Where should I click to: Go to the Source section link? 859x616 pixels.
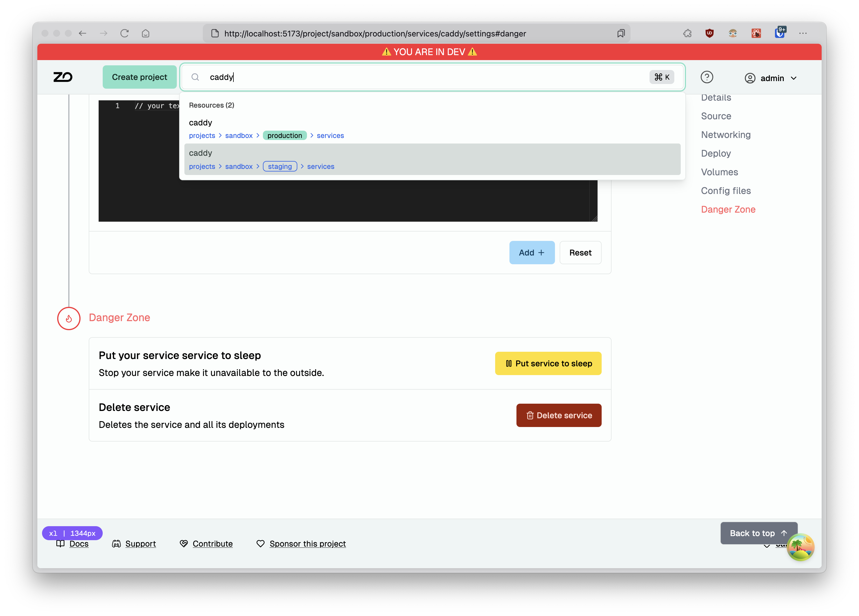716,116
